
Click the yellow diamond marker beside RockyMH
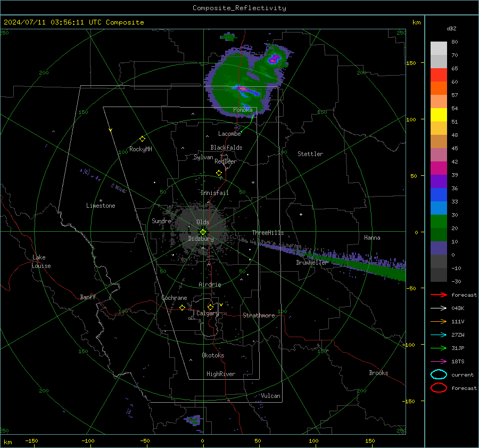[142, 139]
